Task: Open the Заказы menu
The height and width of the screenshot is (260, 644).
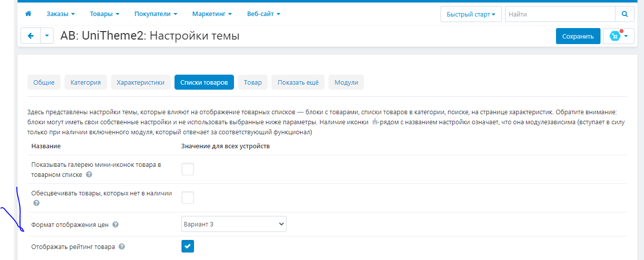Action: (x=60, y=14)
